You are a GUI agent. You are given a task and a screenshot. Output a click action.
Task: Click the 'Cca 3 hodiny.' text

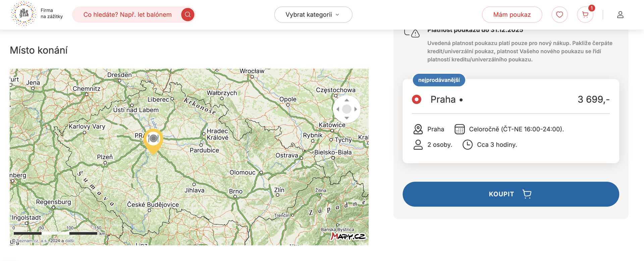[497, 145]
